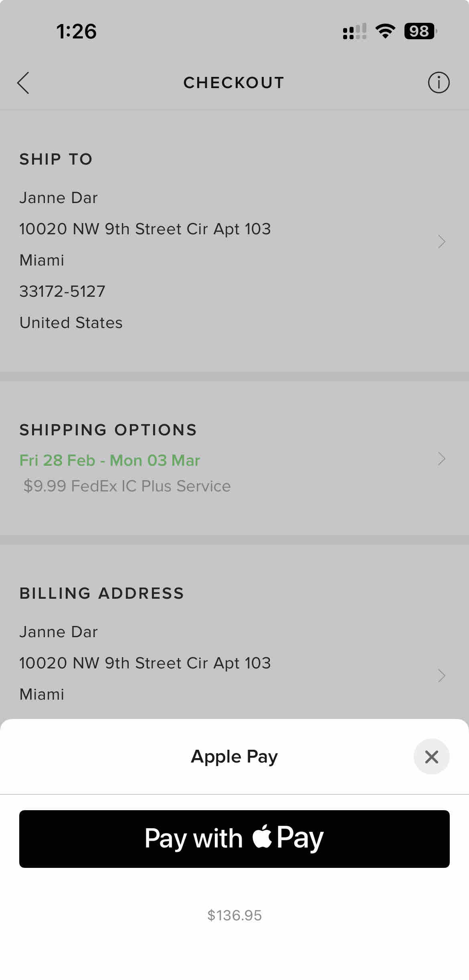Tap the Billing Address street address line
The width and height of the screenshot is (469, 980).
pyautogui.click(x=145, y=663)
